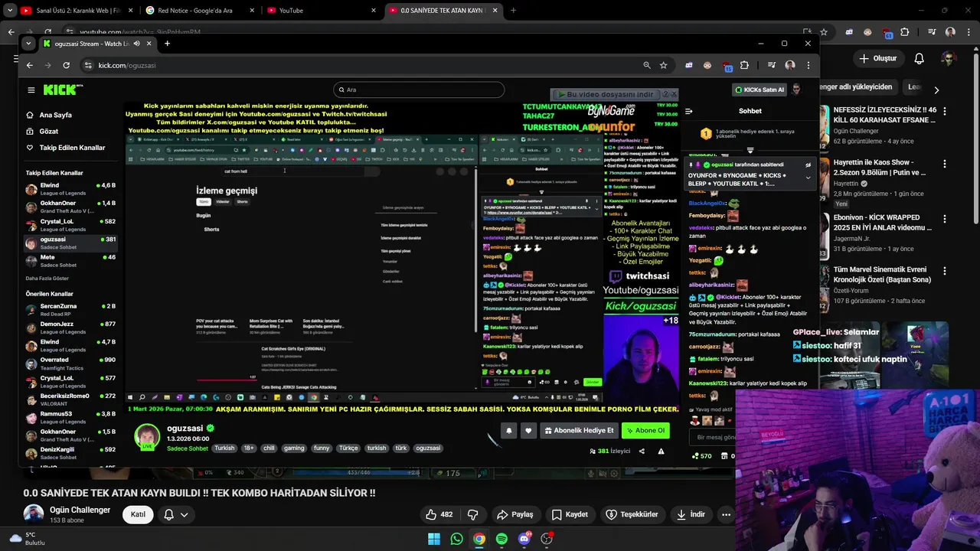This screenshot has width=980, height=551.
Task: Open options for Hayrettin ile Kaos Show video
Action: point(944,164)
